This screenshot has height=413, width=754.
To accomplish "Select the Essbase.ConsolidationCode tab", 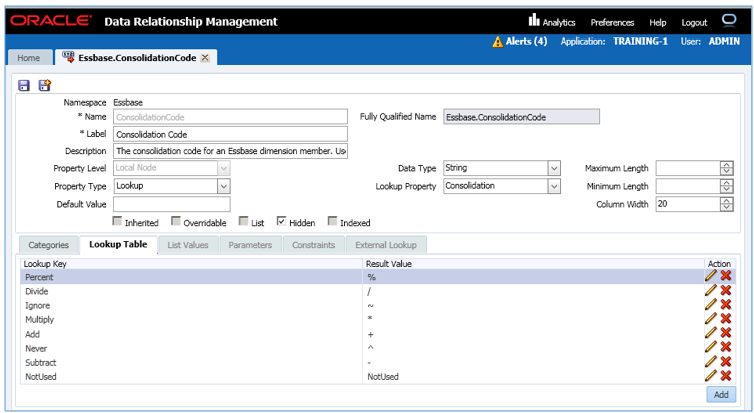I will click(136, 58).
